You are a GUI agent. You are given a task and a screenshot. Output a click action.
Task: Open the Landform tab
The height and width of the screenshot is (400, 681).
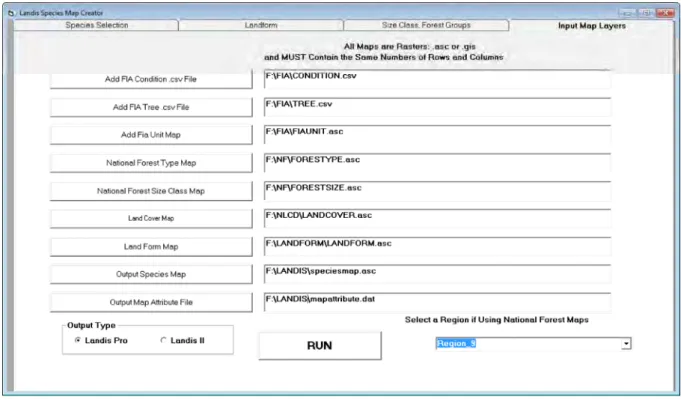261,25
